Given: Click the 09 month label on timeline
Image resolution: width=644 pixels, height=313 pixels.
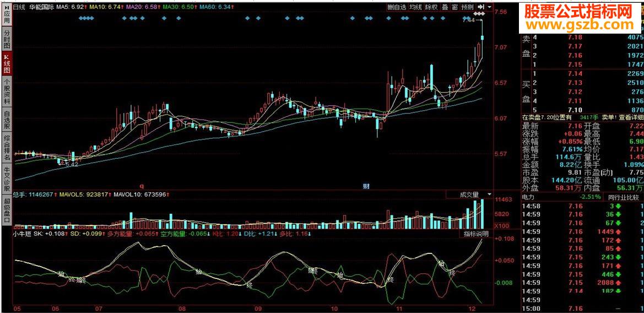Looking at the screenshot, I should pos(258,308).
